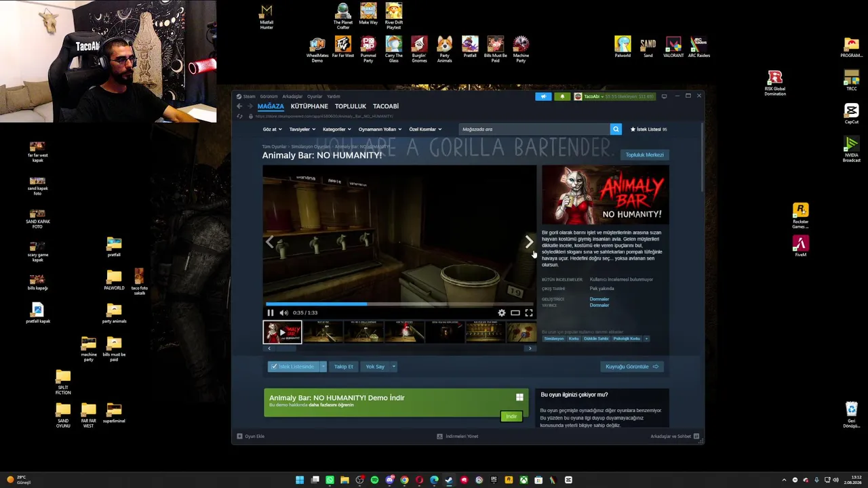The width and height of the screenshot is (868, 488).
Task: Open the Steam notifications bell
Action: pyautogui.click(x=562, y=97)
